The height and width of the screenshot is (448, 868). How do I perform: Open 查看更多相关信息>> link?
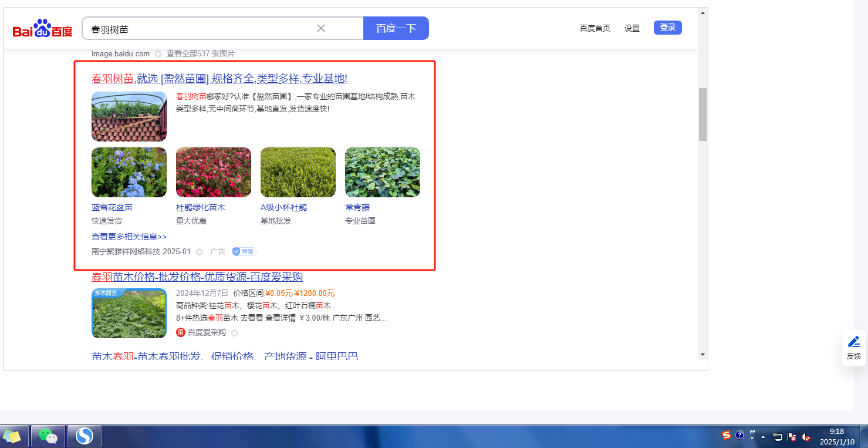[x=129, y=237]
